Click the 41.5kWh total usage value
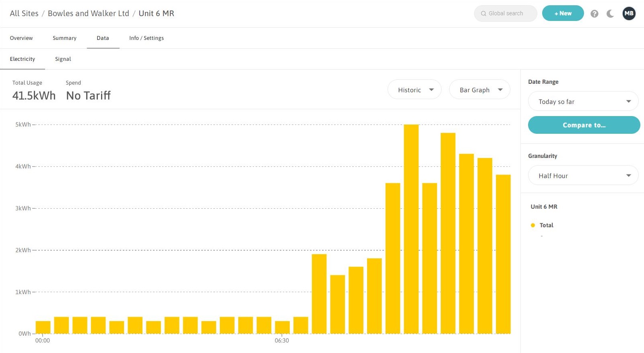The height and width of the screenshot is (353, 644). click(x=34, y=96)
